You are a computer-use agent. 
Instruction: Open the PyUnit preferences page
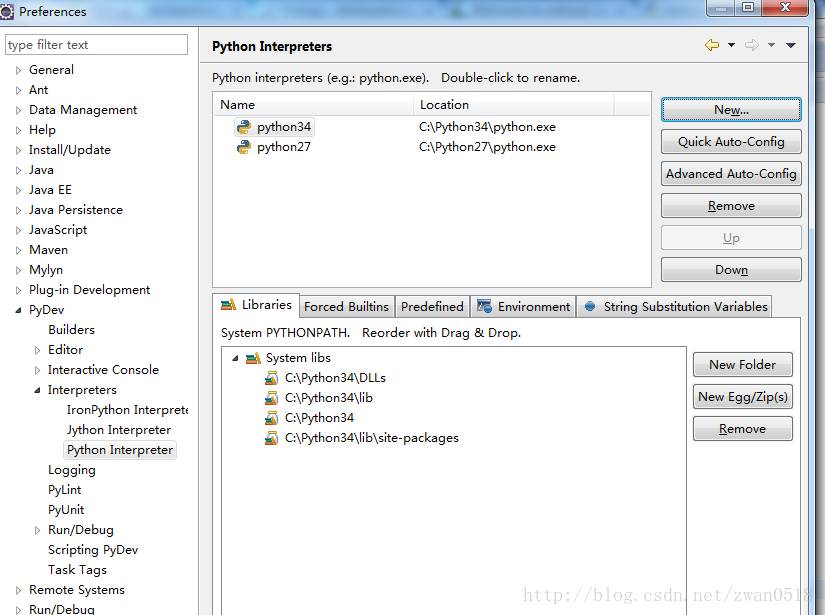click(66, 510)
